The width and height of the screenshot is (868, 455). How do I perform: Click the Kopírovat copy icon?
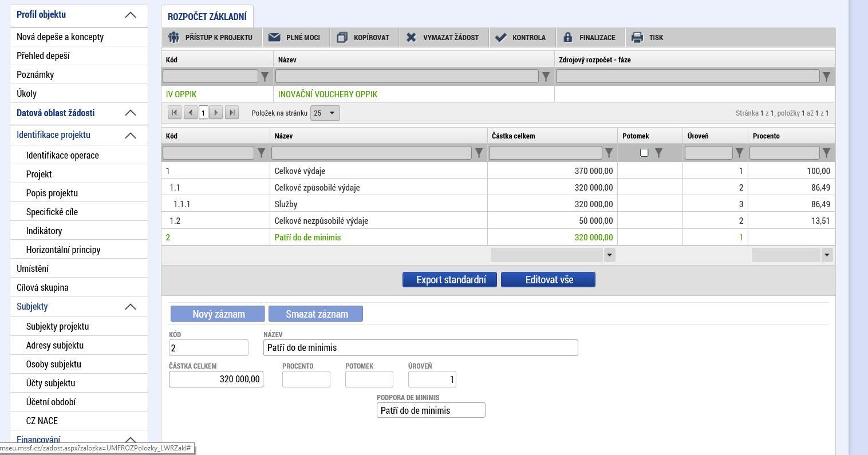click(x=342, y=37)
